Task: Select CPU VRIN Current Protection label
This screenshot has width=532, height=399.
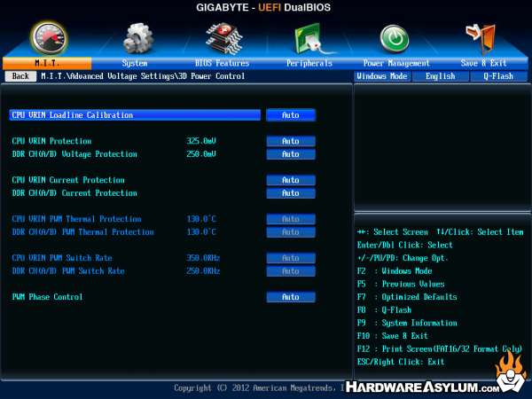Action: 68,180
